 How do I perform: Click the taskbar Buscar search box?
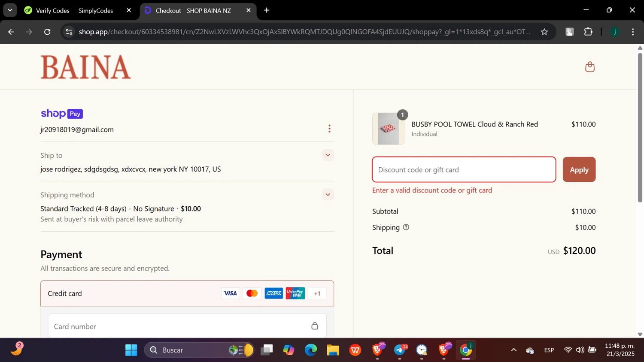pos(199,350)
